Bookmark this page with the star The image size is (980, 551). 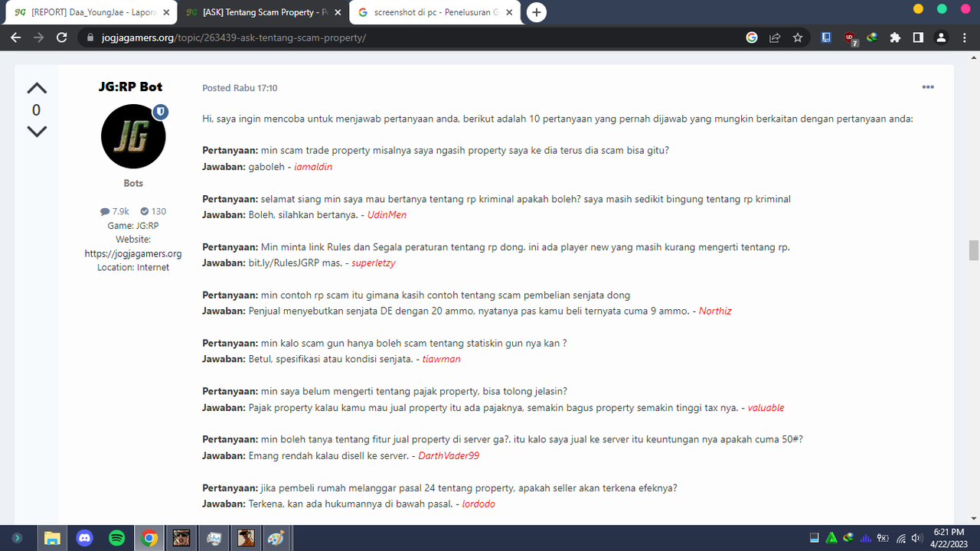click(798, 37)
